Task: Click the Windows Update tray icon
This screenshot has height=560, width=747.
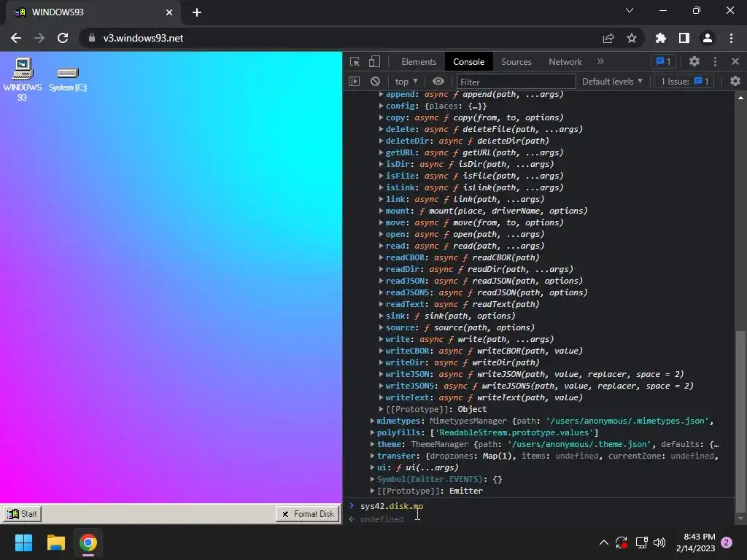Action: (621, 542)
